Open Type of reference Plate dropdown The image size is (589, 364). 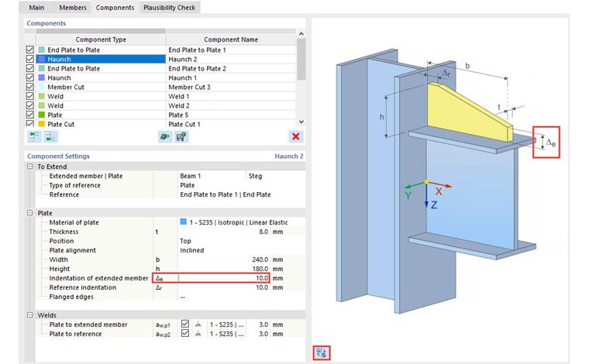click(x=241, y=185)
